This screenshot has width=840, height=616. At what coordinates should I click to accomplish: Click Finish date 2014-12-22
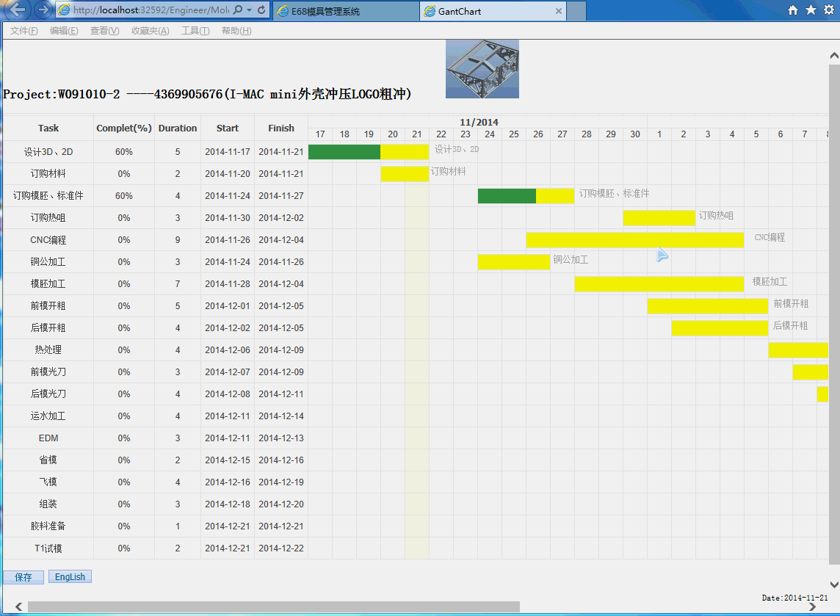tap(280, 548)
